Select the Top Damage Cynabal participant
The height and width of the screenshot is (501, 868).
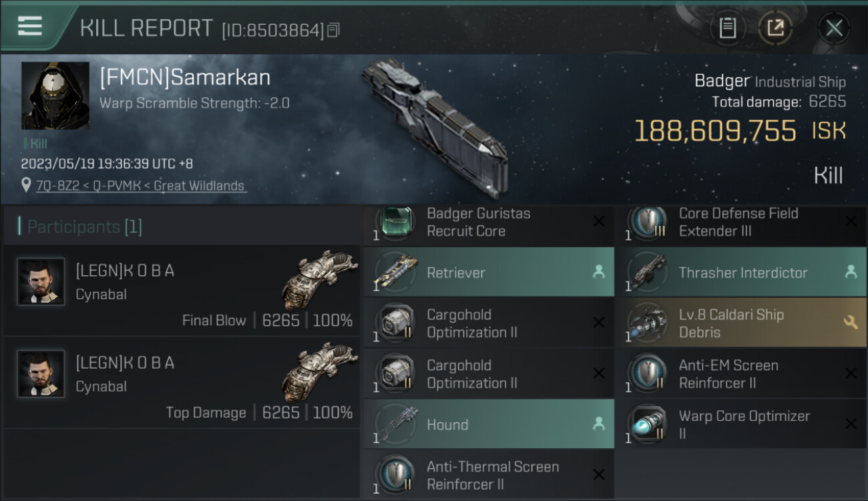tap(182, 383)
